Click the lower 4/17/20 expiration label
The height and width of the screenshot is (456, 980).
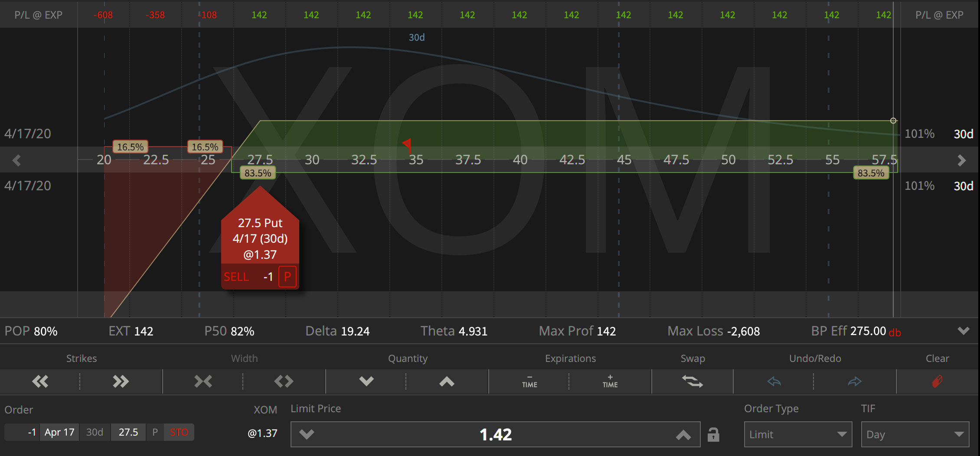tap(28, 186)
